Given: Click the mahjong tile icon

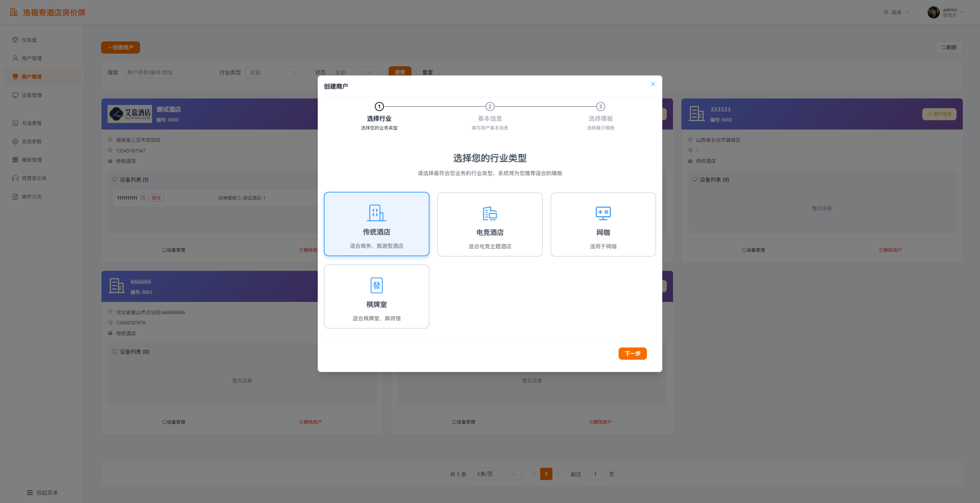Looking at the screenshot, I should pyautogui.click(x=376, y=285).
